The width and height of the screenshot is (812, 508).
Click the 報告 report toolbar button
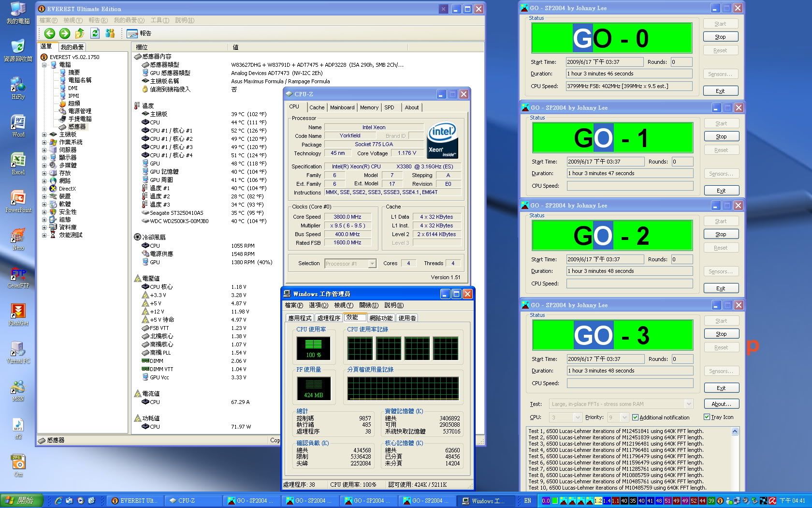point(139,33)
